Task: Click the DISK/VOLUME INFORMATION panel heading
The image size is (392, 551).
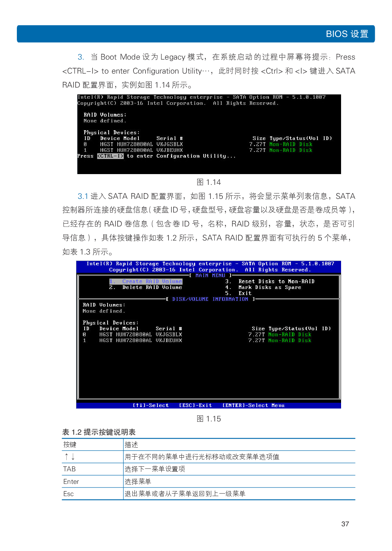Action: (x=210, y=299)
